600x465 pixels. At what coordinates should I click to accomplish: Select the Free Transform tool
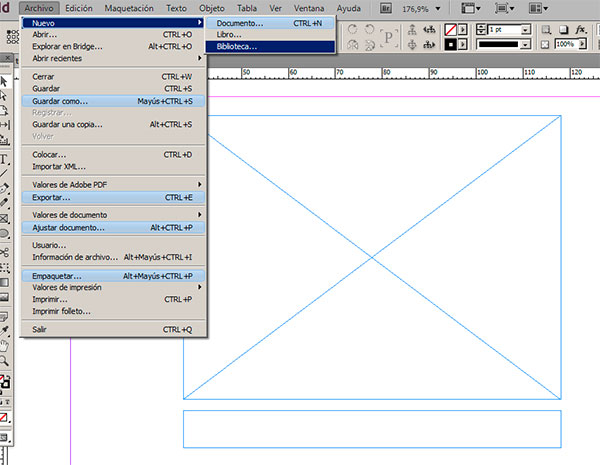click(x=4, y=268)
